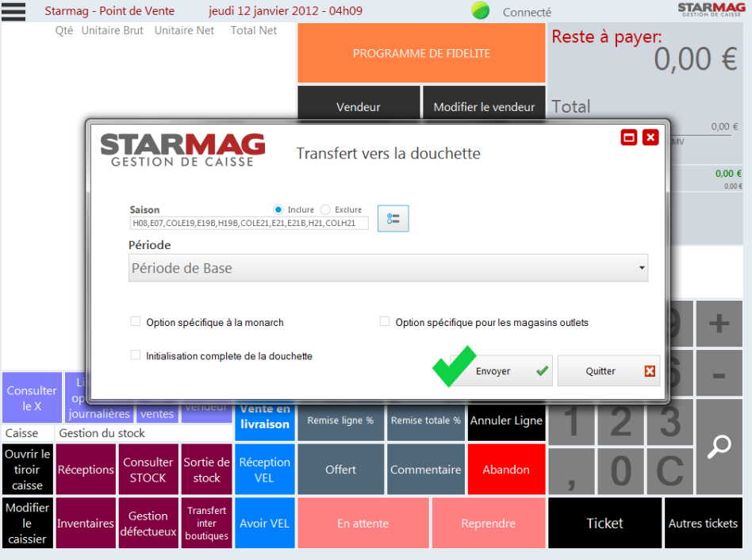Screen dimensions: 752x560
Task: Click keypad digit 1
Action: coord(572,423)
